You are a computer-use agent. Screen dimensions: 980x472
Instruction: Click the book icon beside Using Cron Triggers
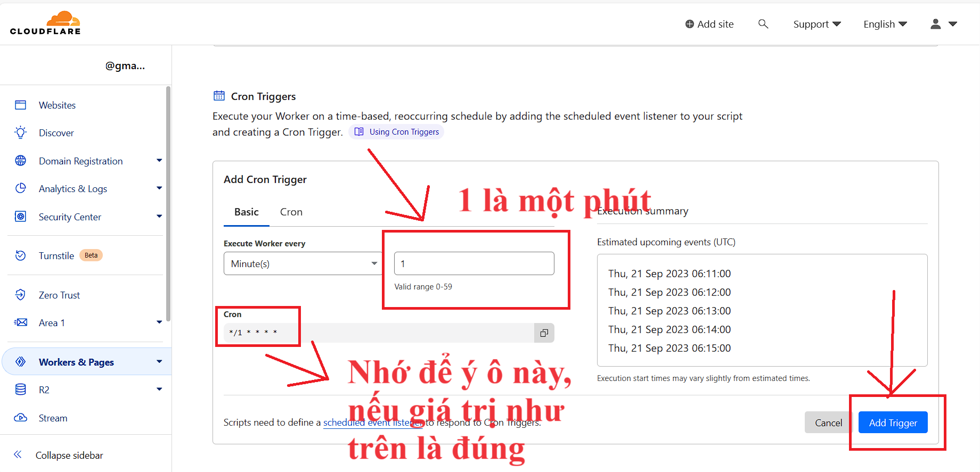(x=359, y=131)
